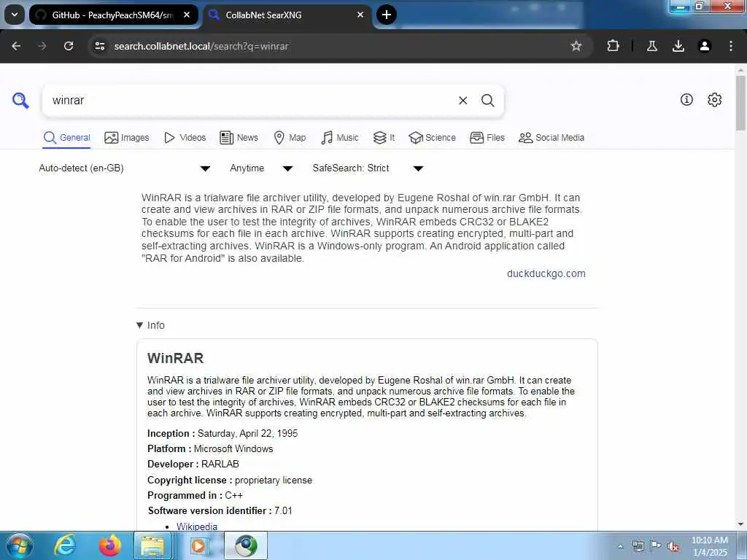Launch Internet Explorer from taskbar

tap(64, 545)
